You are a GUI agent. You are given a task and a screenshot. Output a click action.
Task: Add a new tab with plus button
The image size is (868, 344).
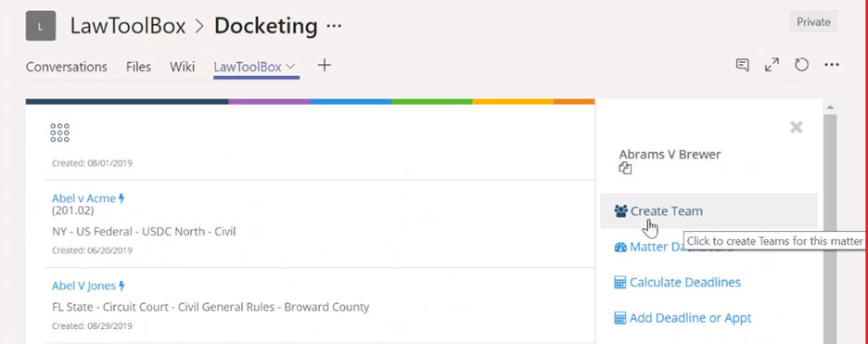(x=325, y=66)
